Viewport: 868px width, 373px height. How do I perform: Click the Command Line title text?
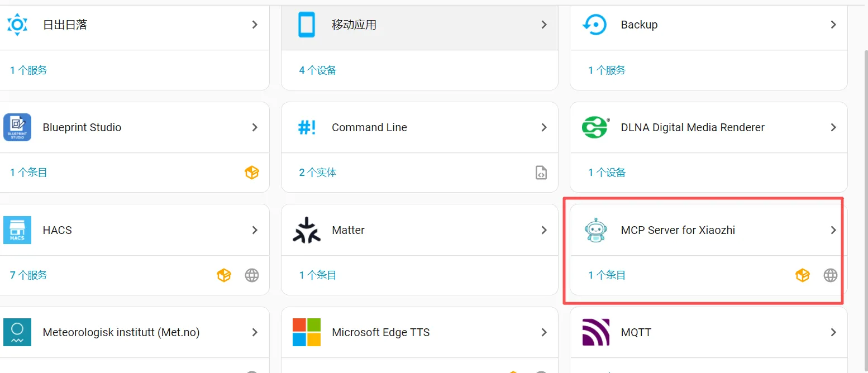[x=369, y=127]
